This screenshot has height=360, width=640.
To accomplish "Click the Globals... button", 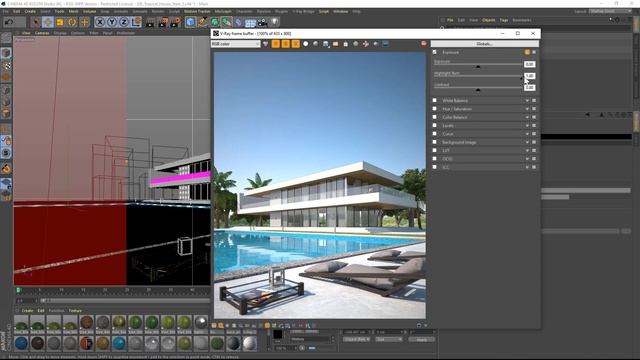I will [x=484, y=44].
